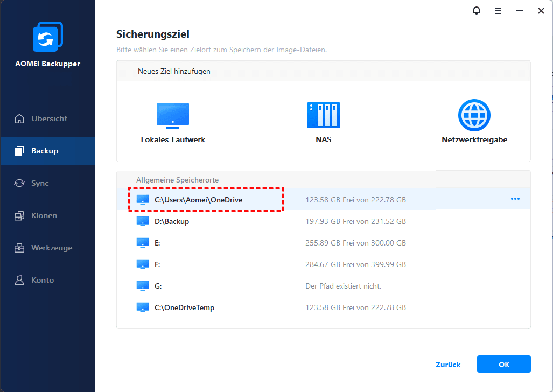The width and height of the screenshot is (553, 392).
Task: Open the hamburger menu icon
Action: coord(498,11)
